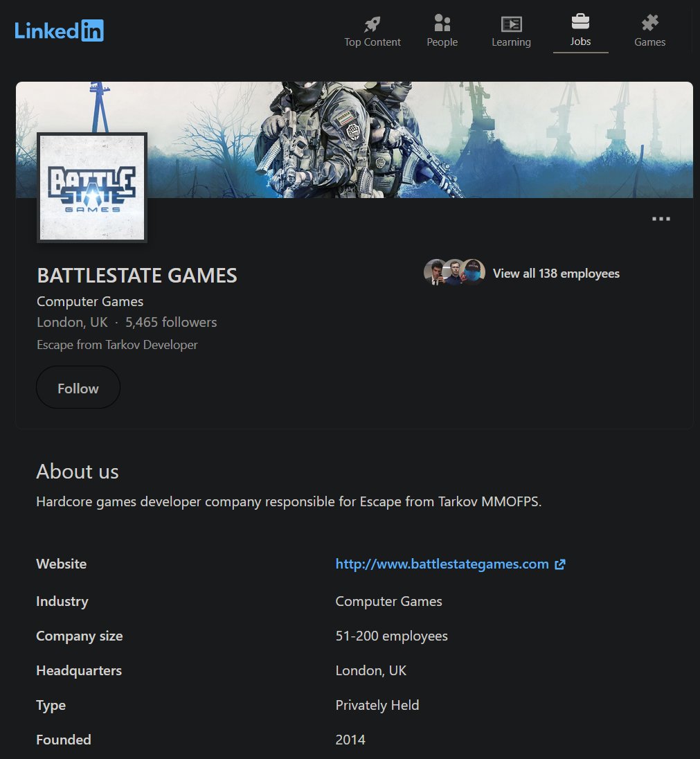Click the 'Privately Held' type value
This screenshot has width=700, height=759.
pos(377,705)
